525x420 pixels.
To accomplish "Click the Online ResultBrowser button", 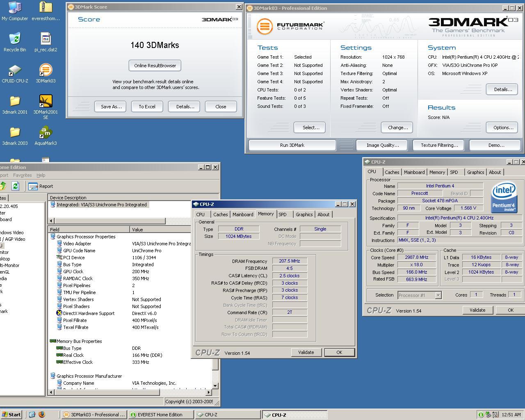I will pos(155,66).
